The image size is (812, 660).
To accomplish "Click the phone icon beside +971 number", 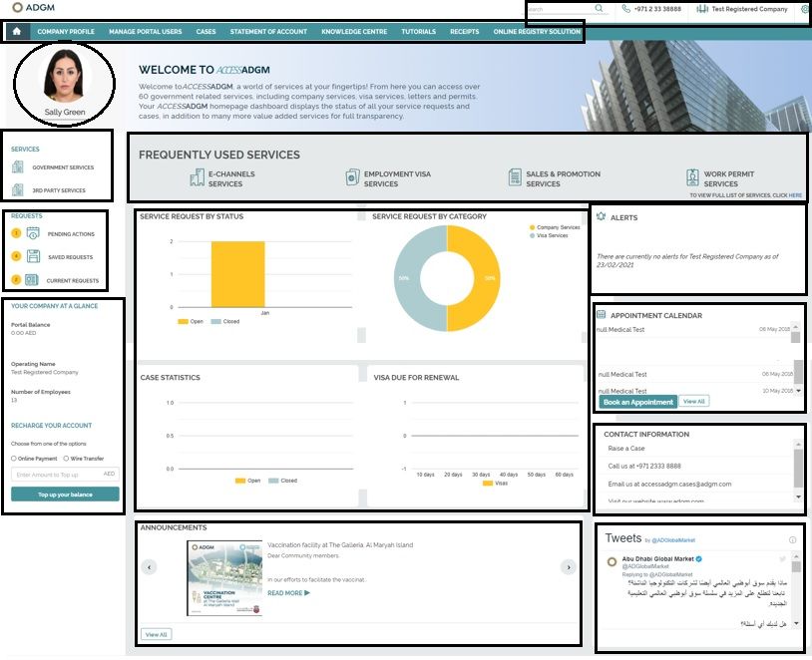I will [x=625, y=9].
